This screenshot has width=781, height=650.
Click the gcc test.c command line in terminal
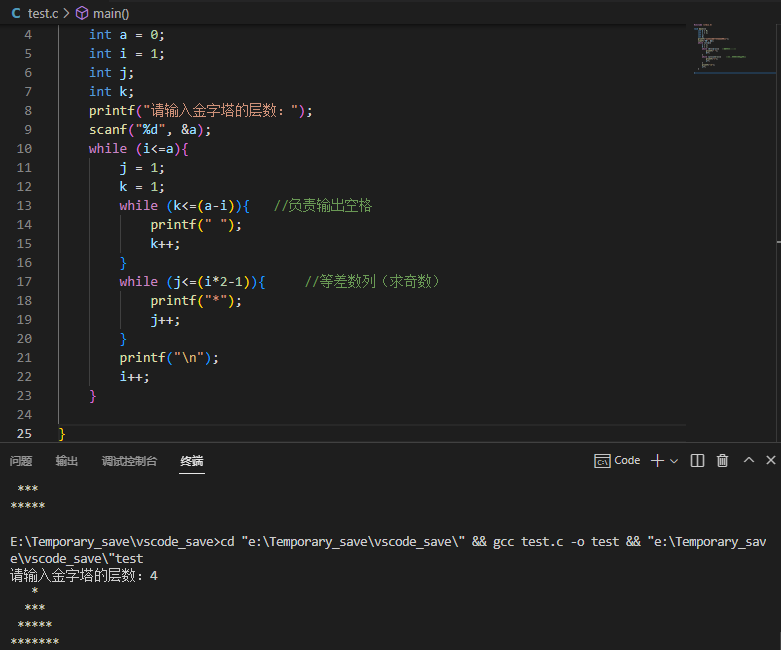[389, 550]
